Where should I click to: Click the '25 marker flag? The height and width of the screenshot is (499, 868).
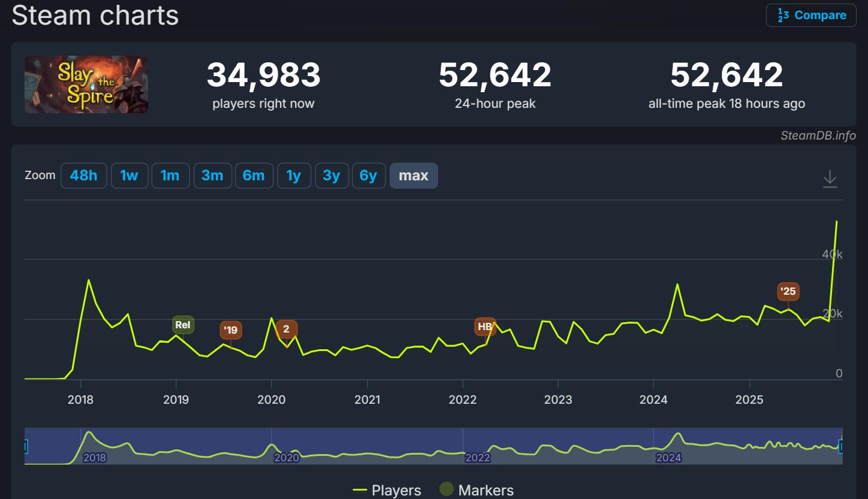pos(788,292)
